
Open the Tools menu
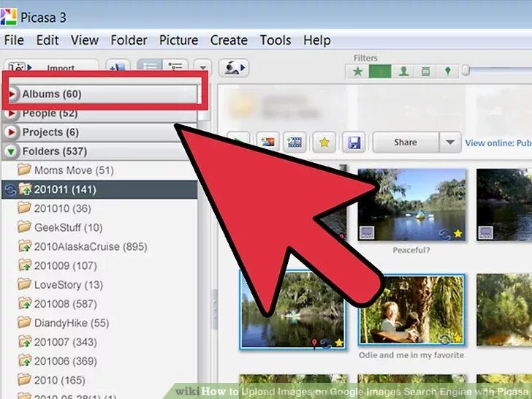tap(275, 40)
